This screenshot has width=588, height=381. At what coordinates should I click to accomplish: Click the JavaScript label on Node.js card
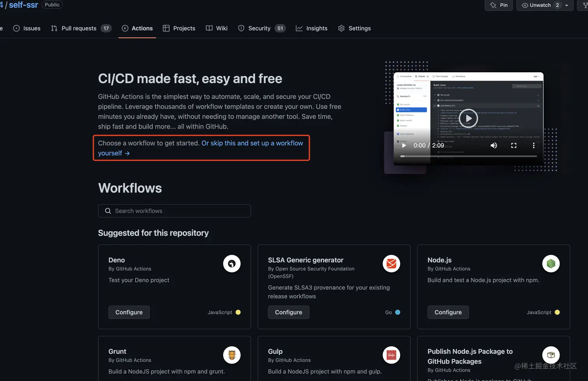point(539,312)
